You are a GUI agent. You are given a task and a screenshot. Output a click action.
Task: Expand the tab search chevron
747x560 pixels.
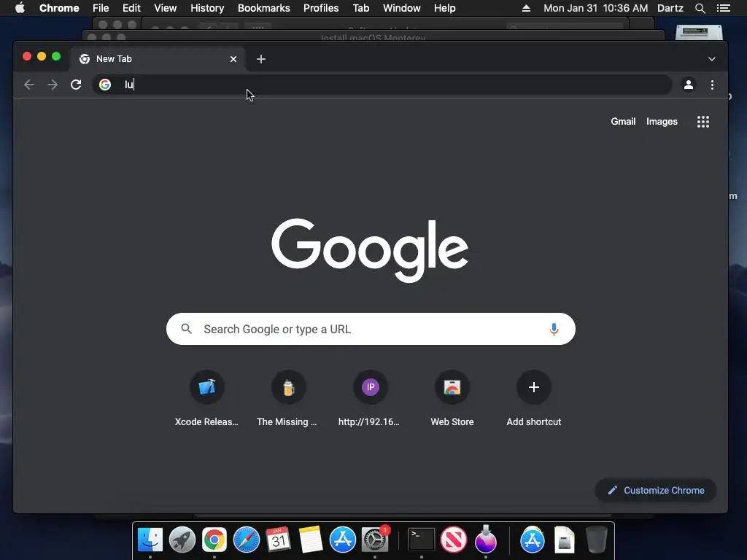click(x=712, y=59)
